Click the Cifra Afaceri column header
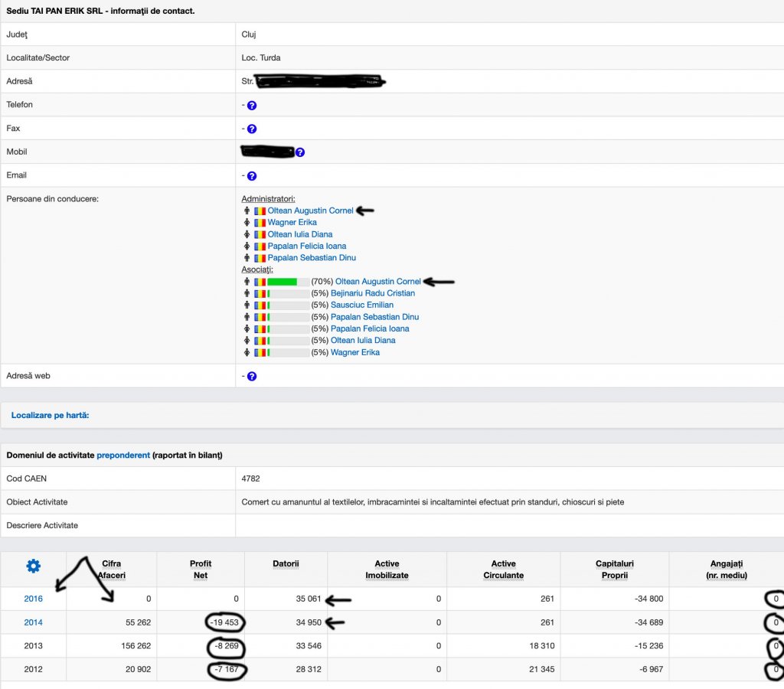The image size is (784, 689). [112, 570]
